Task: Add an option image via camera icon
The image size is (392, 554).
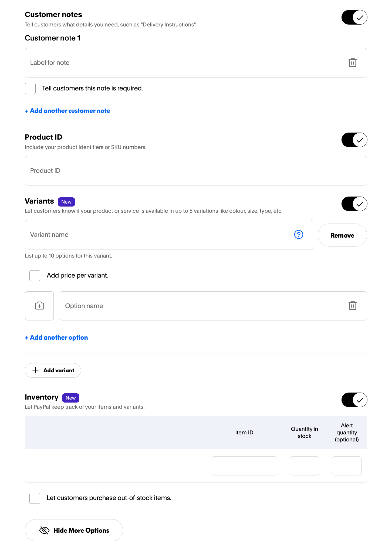Action: click(x=39, y=306)
